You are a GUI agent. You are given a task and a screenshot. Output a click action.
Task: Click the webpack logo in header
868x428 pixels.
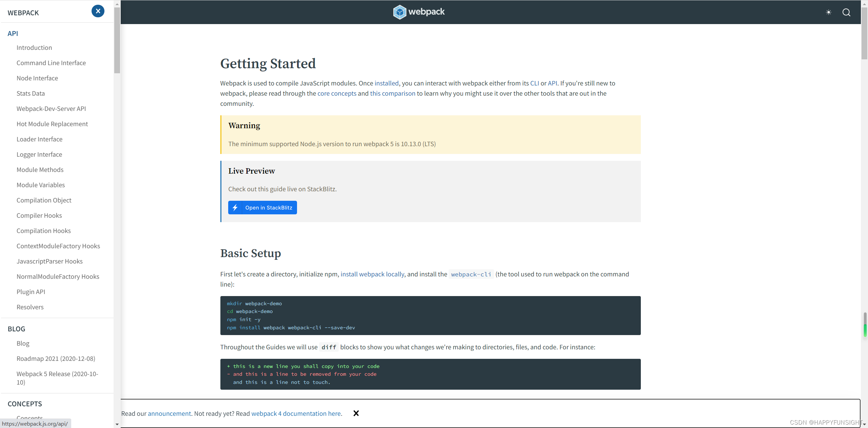[419, 12]
